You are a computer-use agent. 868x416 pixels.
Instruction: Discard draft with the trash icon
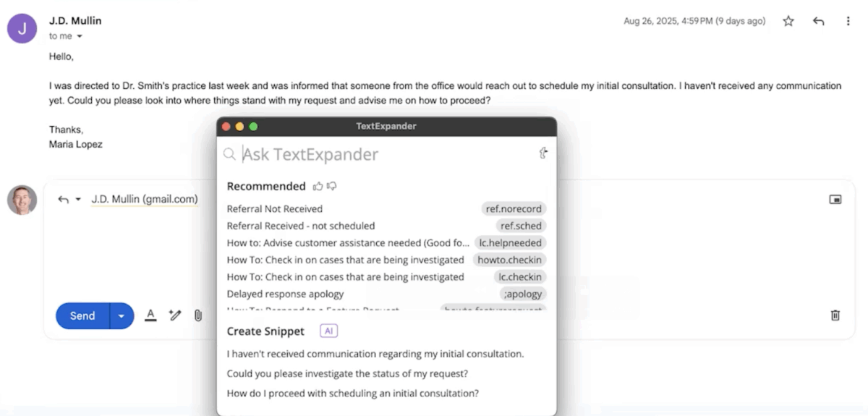tap(835, 315)
